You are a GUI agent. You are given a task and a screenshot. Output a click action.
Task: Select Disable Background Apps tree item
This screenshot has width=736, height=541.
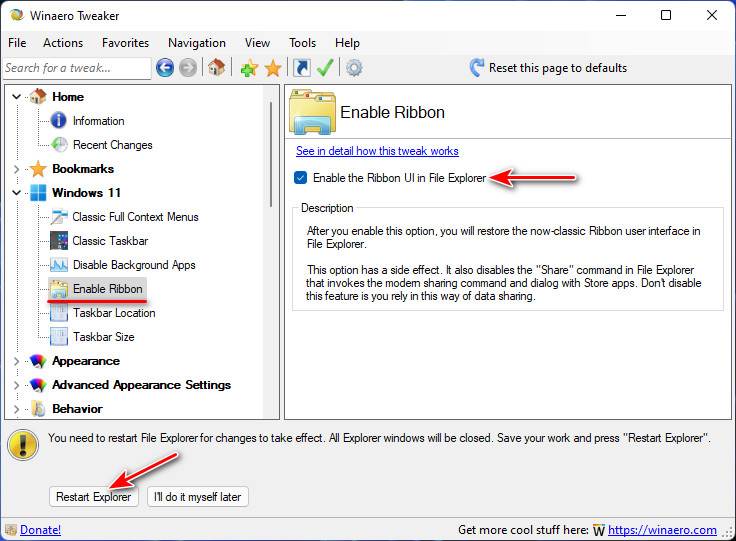point(134,265)
